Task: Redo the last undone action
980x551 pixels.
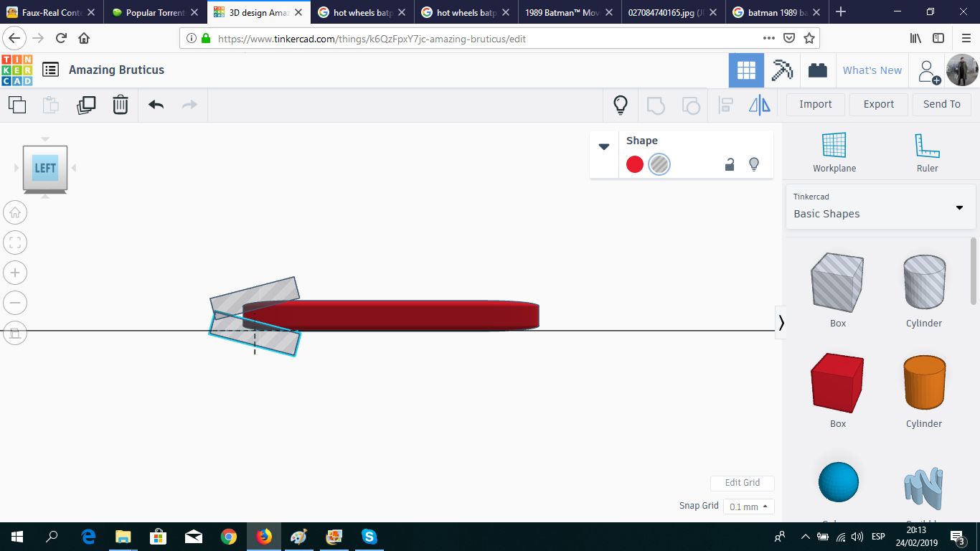Action: [189, 105]
